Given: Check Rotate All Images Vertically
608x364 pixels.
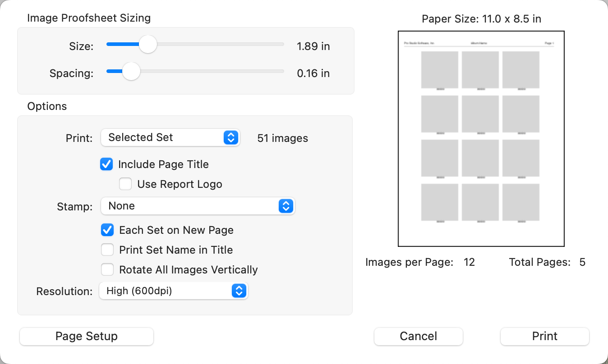Looking at the screenshot, I should point(107,270).
